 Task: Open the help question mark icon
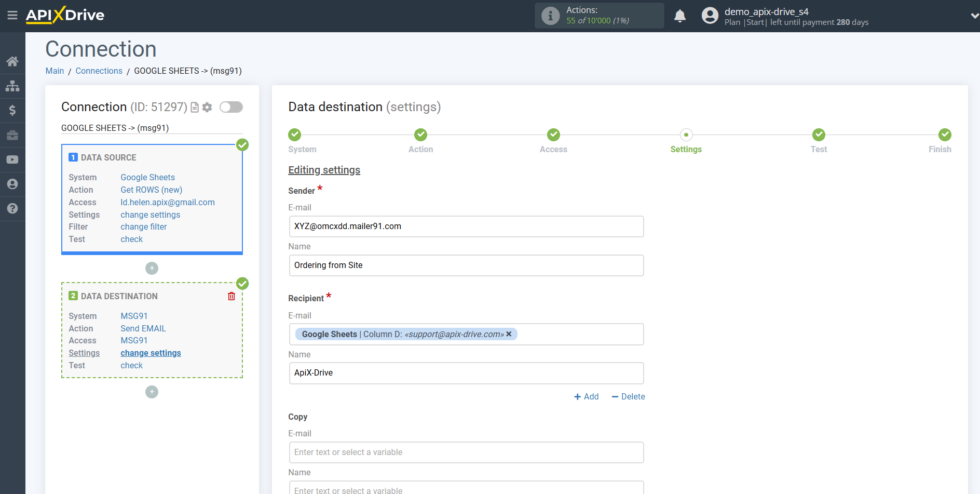(x=12, y=208)
